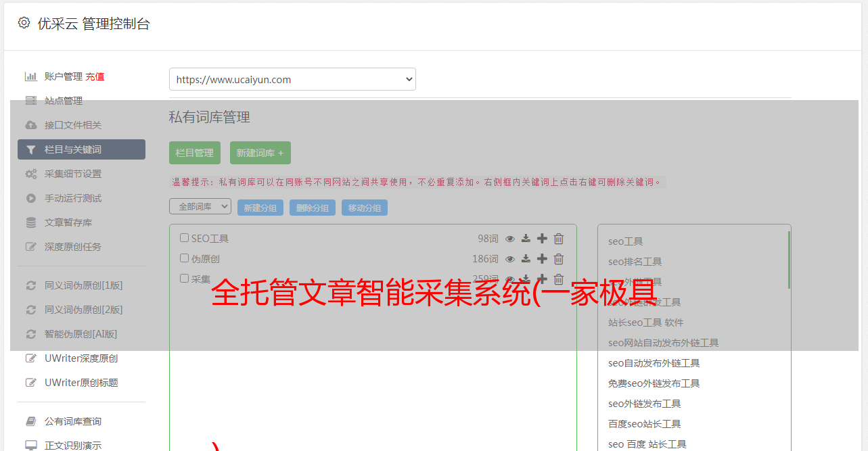Click the refresh icon for 智能伪原创[AI版]
This screenshot has height=451, width=868.
(30, 334)
